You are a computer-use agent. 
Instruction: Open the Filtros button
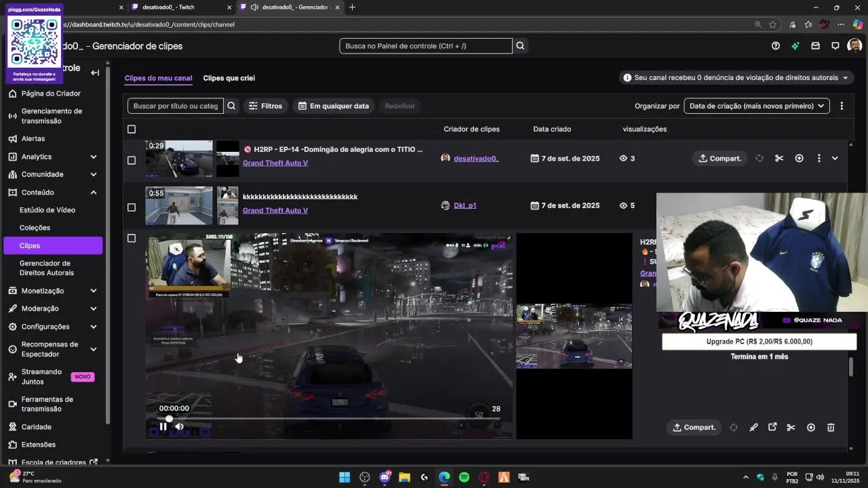pyautogui.click(x=266, y=106)
